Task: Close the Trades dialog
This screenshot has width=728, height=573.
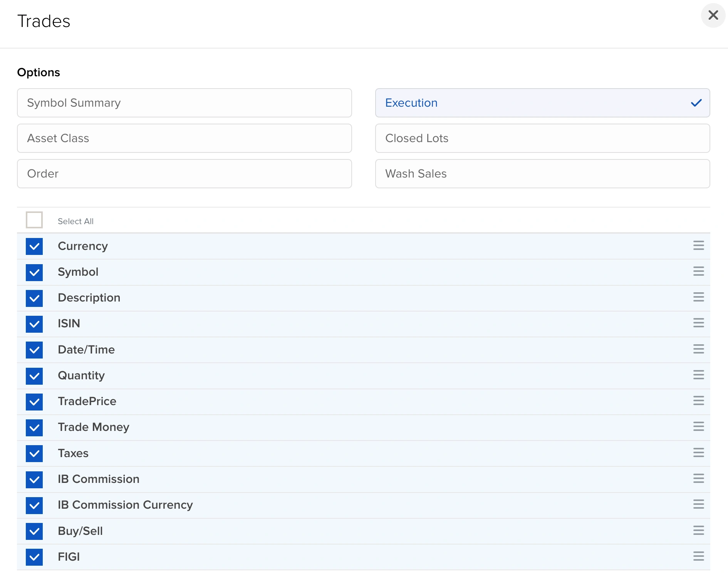Action: click(713, 15)
